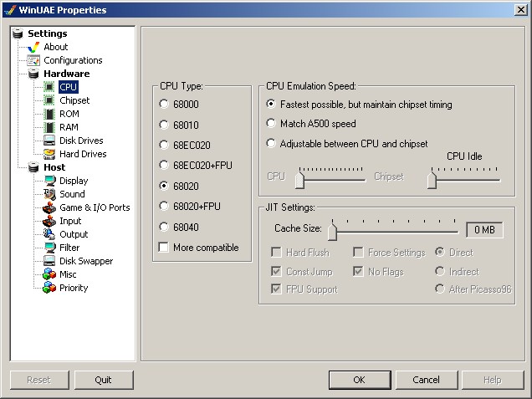
Task: Click the Configurations list icon
Action: point(33,60)
